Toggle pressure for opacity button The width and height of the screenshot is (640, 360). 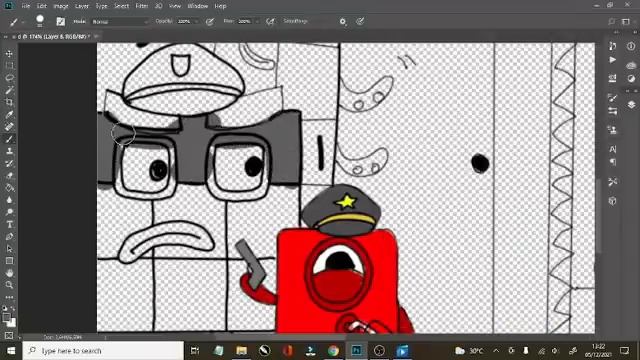(x=210, y=22)
